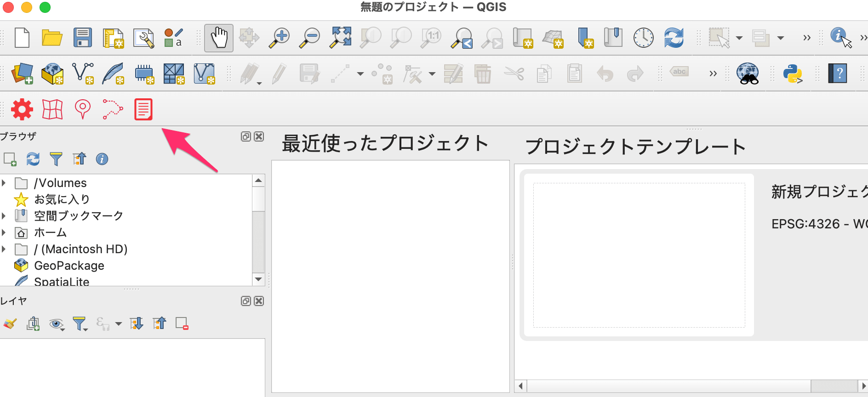Open an existing project folder icon
This screenshot has width=868, height=397.
52,38
